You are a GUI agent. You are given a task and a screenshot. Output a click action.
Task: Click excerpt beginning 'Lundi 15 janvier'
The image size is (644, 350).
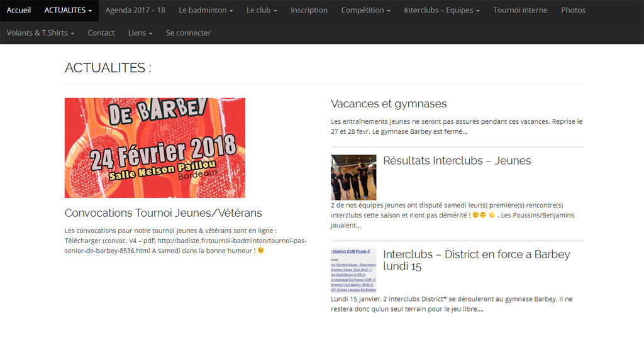click(452, 304)
